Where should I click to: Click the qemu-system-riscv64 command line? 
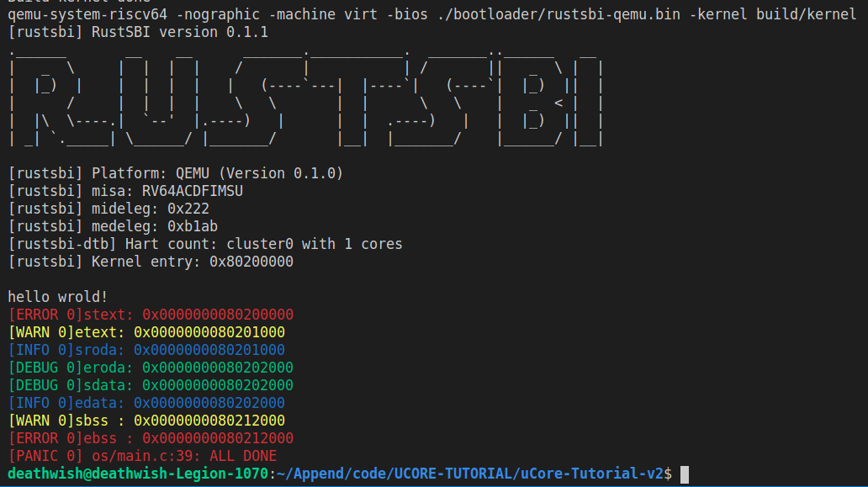(431, 14)
